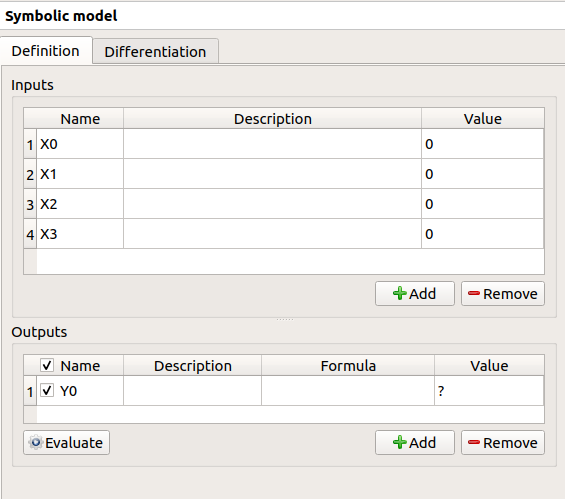Viewport: 565px width, 499px height.
Task: Toggle the Y0 output checkbox
Action: [47, 390]
